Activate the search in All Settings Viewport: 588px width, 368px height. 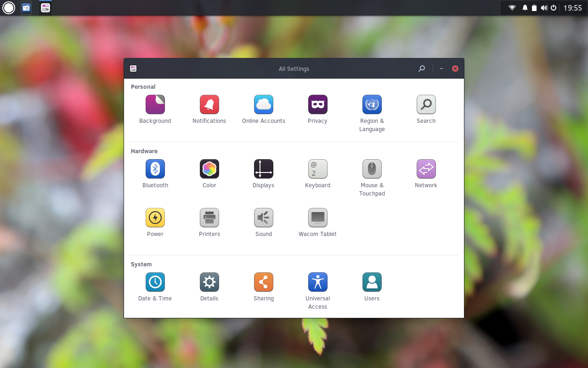point(421,68)
